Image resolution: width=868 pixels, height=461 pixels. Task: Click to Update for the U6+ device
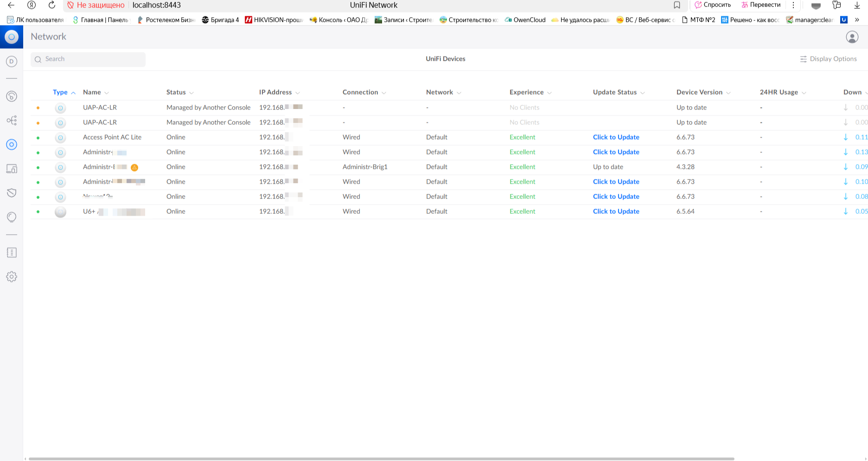616,211
